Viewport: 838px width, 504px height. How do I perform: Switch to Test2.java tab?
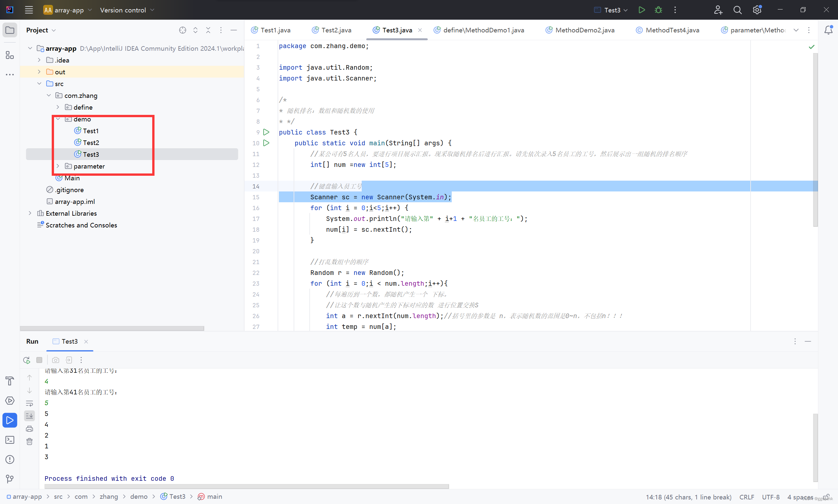(332, 30)
